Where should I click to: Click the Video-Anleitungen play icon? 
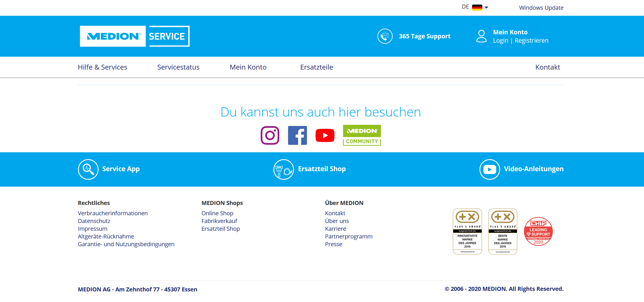tap(490, 169)
